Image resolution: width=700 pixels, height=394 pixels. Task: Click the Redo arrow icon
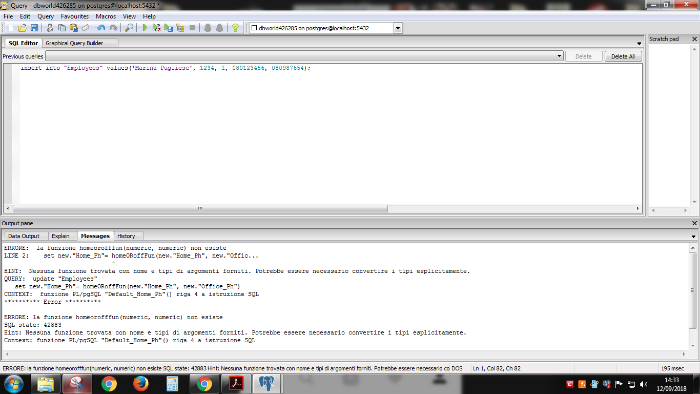pyautogui.click(x=113, y=28)
